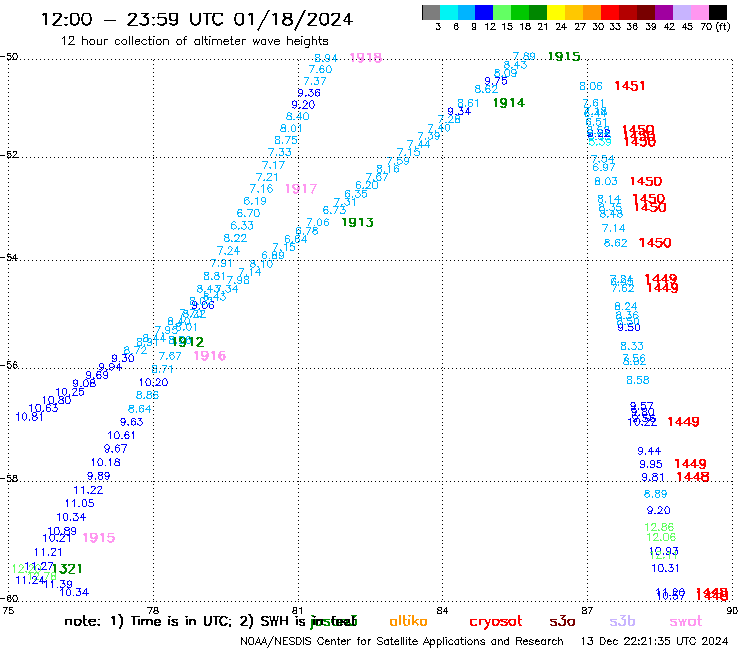Image resolution: width=740 pixels, height=650 pixels.
Task: Pick the orange swatch in the color legend
Action: coord(592,12)
